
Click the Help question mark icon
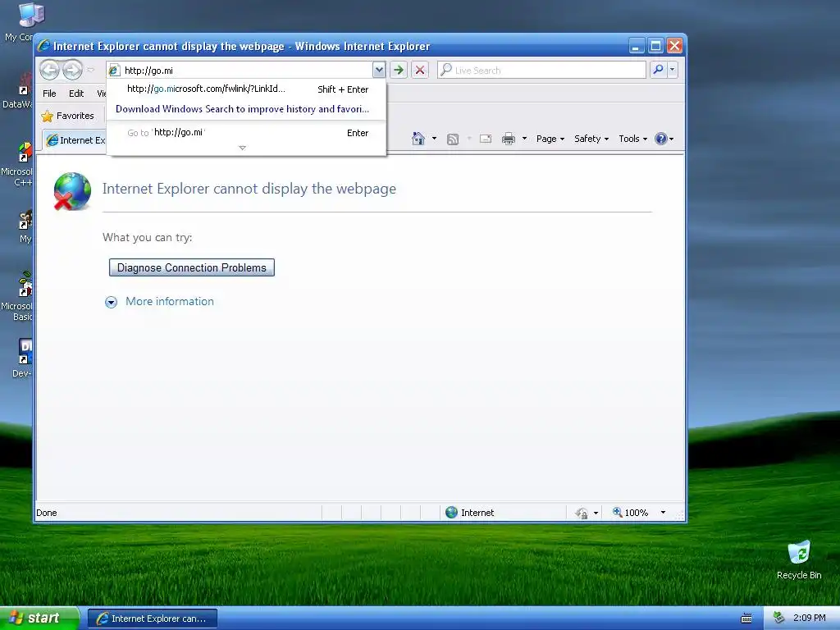661,139
